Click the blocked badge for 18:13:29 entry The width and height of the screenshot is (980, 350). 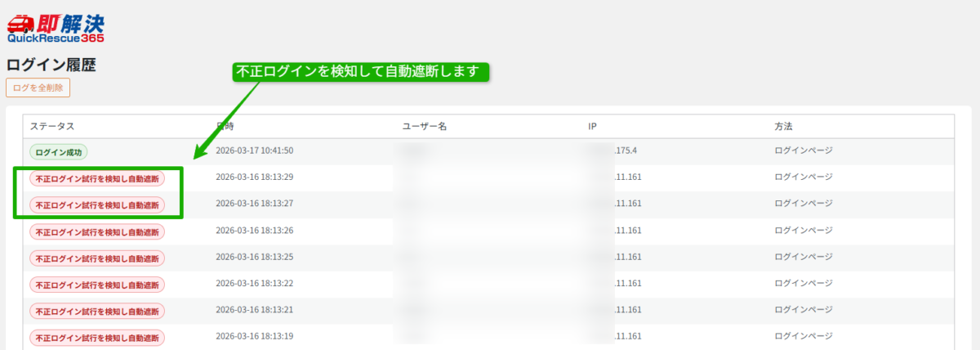pyautogui.click(x=97, y=178)
